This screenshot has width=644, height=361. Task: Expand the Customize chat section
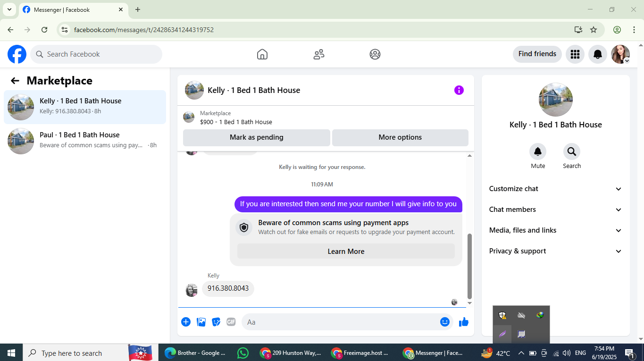coord(556,189)
